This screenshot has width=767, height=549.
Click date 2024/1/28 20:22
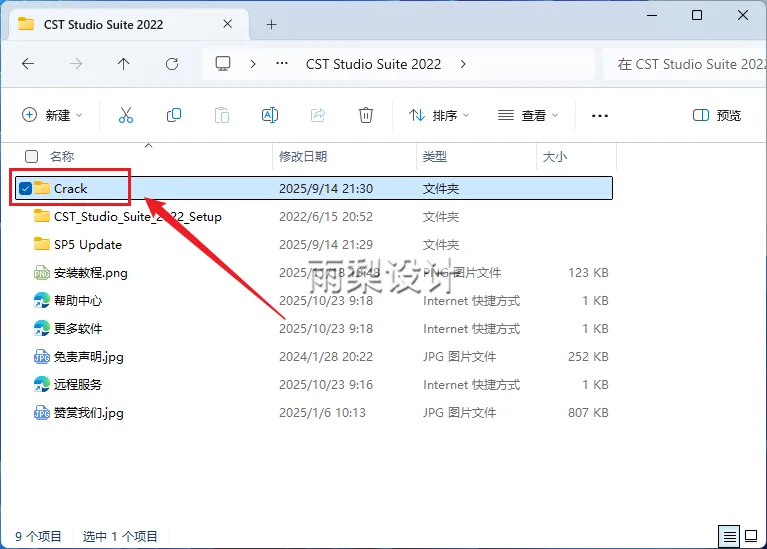pos(326,356)
